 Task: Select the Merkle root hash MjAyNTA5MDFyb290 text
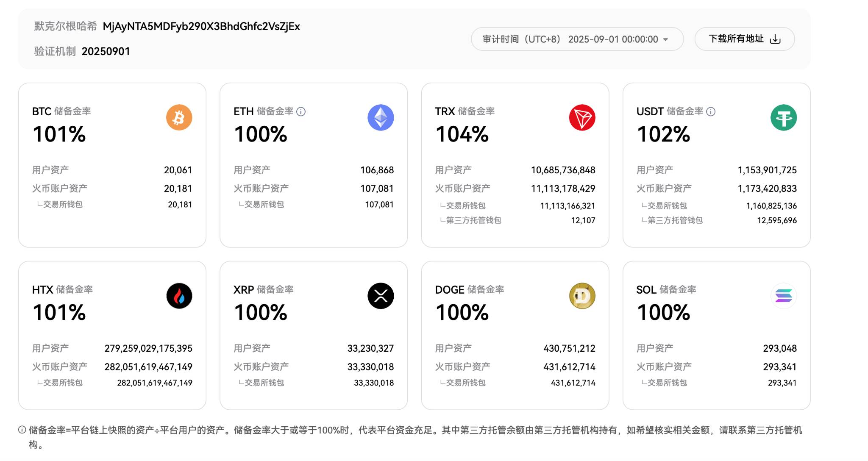201,26
